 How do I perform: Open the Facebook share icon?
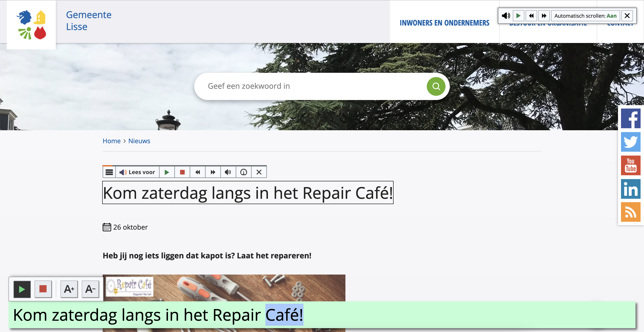point(631,118)
